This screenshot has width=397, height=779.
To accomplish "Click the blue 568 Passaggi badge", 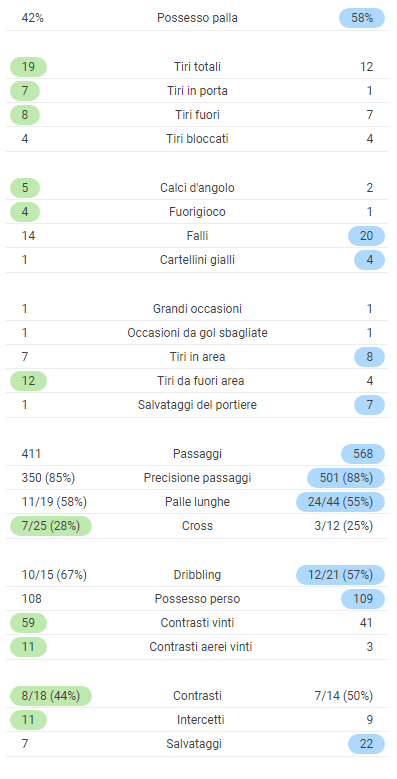I will coord(363,454).
